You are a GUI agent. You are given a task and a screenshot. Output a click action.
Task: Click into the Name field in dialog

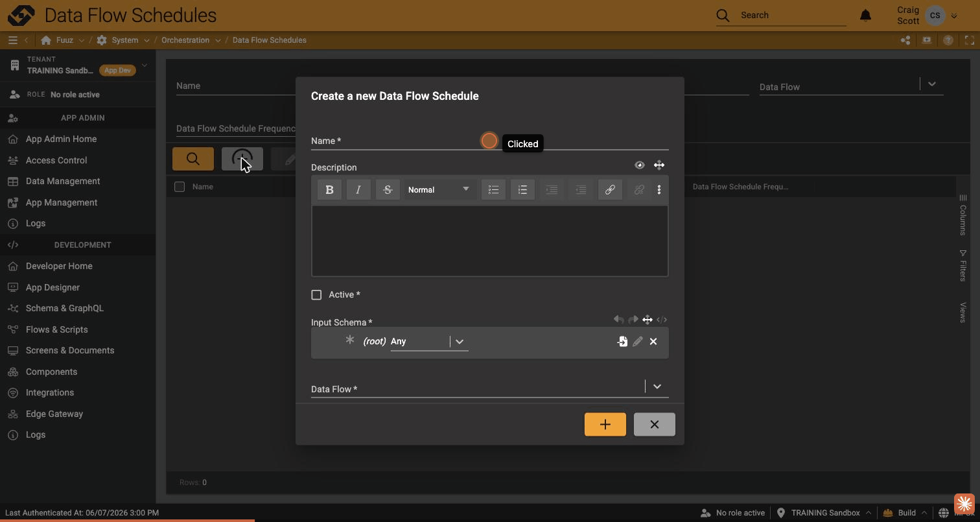[x=490, y=141]
